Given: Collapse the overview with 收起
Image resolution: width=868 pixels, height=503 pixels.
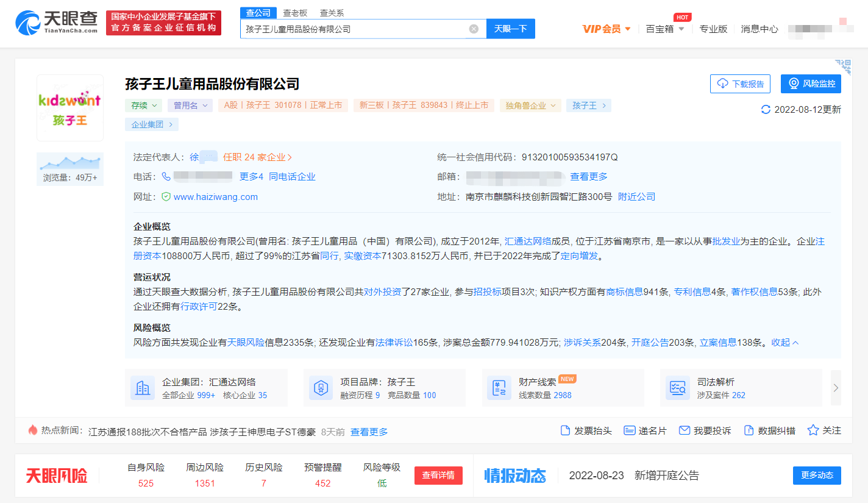Looking at the screenshot, I should point(785,343).
